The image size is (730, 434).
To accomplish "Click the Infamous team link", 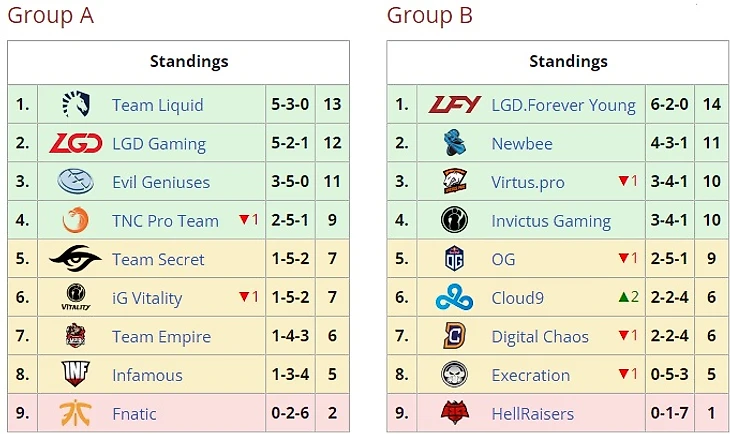I will click(147, 375).
